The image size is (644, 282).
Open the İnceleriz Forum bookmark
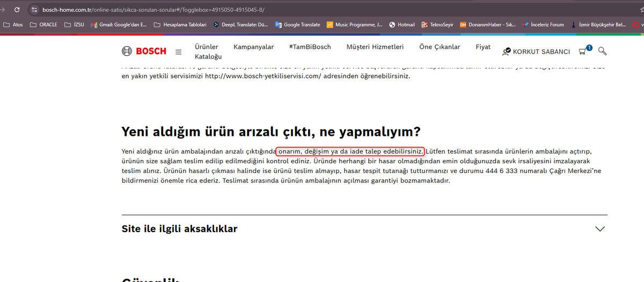543,25
